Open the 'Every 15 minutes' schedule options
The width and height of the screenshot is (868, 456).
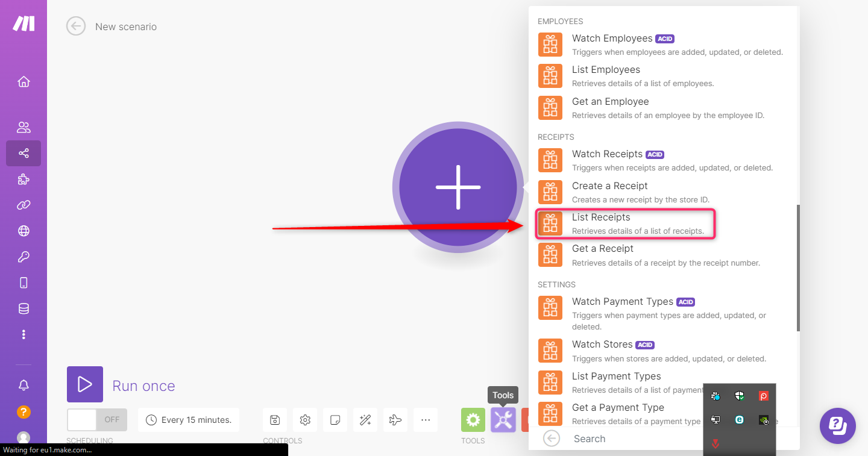coord(189,419)
